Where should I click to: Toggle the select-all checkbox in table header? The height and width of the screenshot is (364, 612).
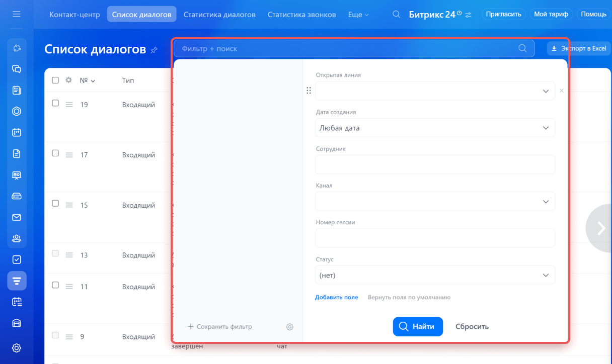point(55,79)
